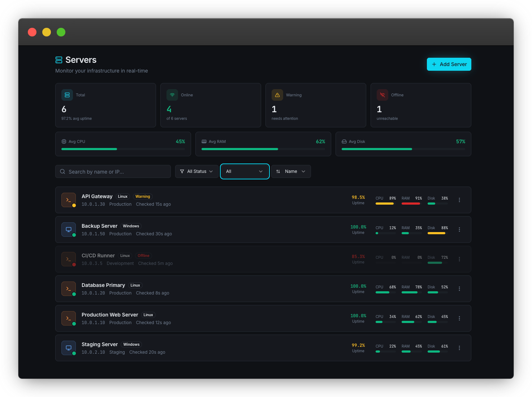Click the Add Server button

pos(449,64)
